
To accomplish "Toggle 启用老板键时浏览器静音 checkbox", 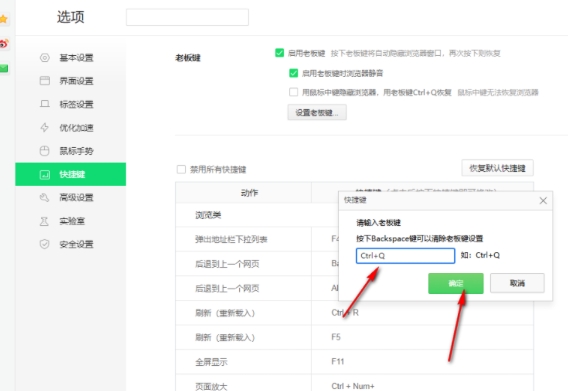I will (x=293, y=73).
